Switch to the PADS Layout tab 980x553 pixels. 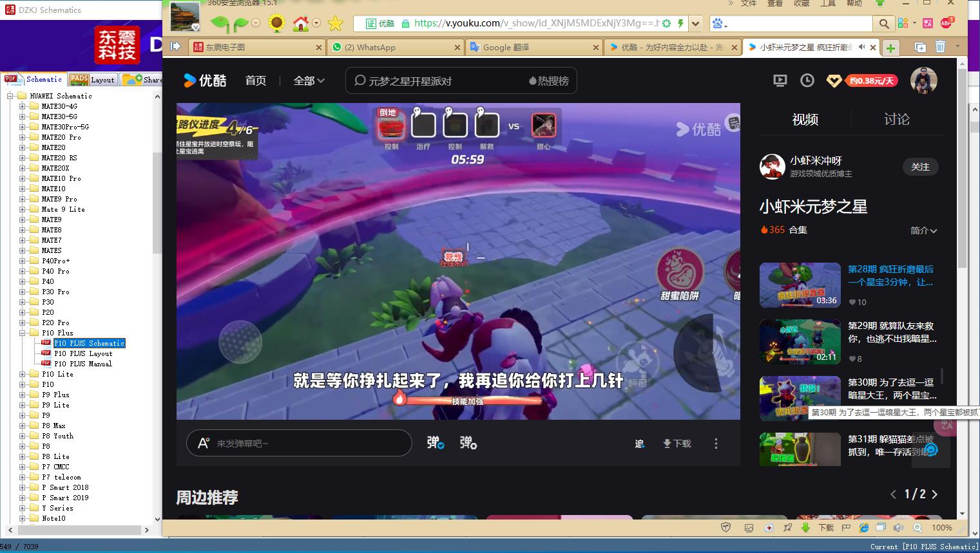93,79
